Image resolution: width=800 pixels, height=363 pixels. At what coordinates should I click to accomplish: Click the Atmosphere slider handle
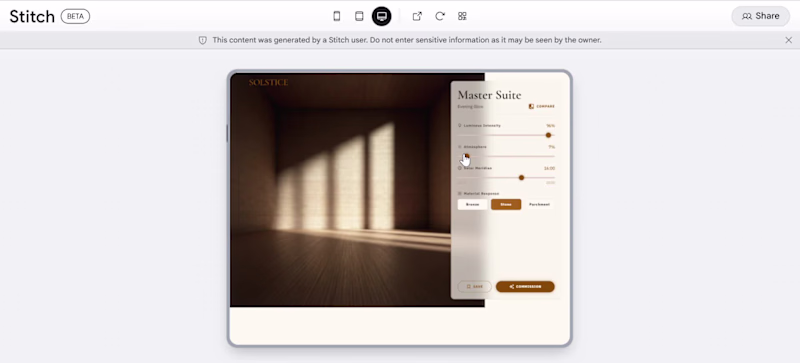click(x=466, y=156)
